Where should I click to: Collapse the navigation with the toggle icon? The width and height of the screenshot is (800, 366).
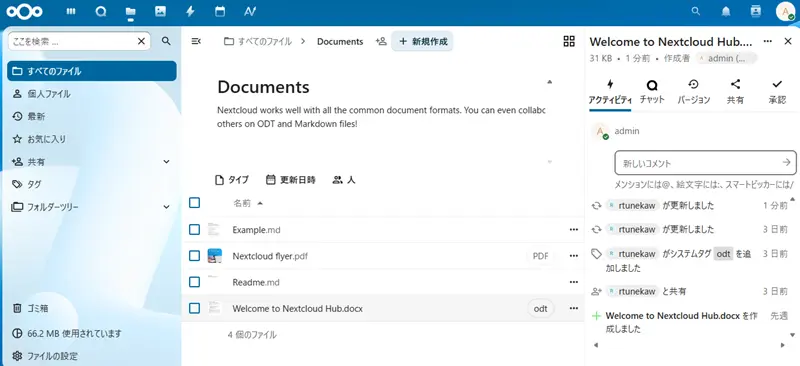(196, 41)
